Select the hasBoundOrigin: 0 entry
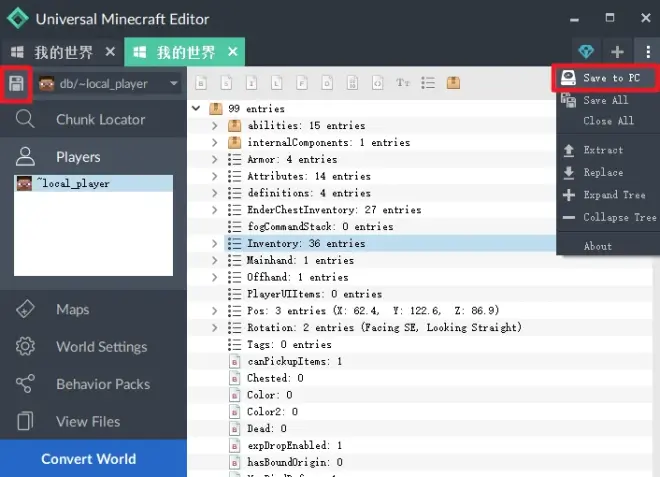Viewport: 660px width, 477px height. point(295,462)
